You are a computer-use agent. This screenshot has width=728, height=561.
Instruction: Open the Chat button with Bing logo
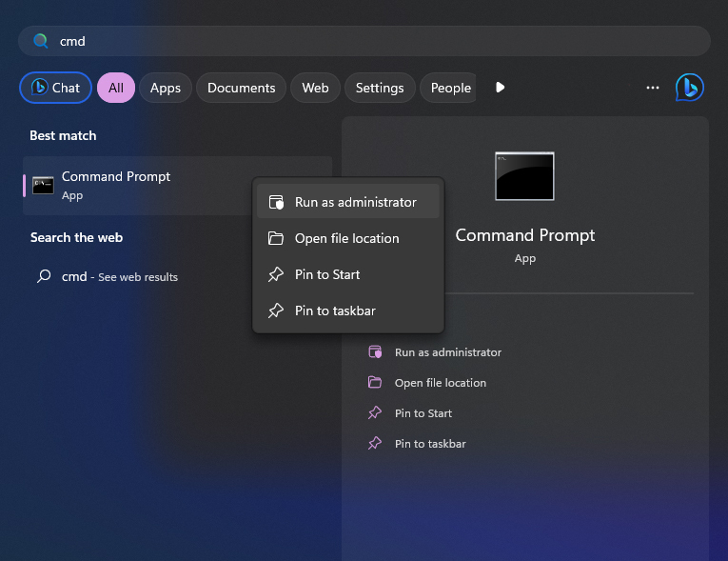(x=55, y=88)
